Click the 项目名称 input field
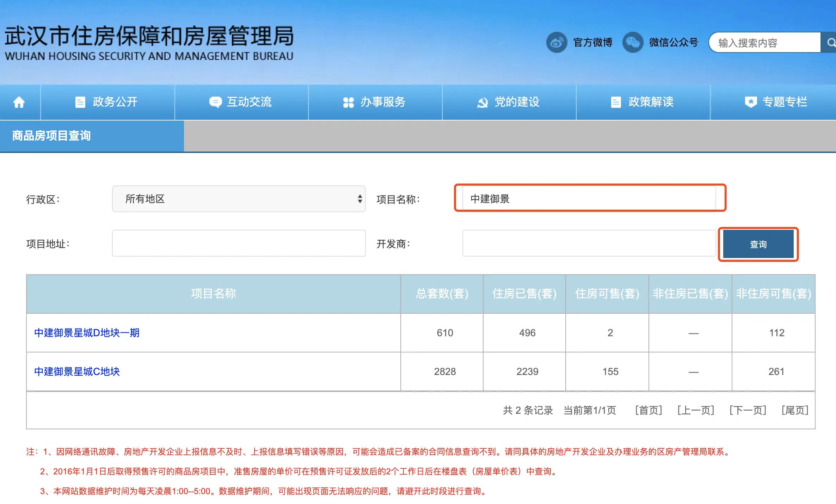Screen dimensions: 836x504 pyautogui.click(x=589, y=199)
